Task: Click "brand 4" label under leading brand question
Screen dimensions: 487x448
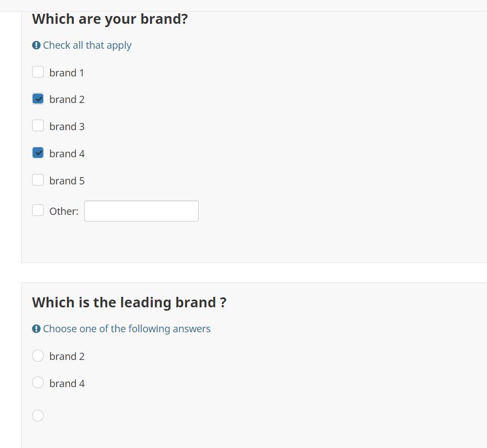Action: (x=67, y=383)
